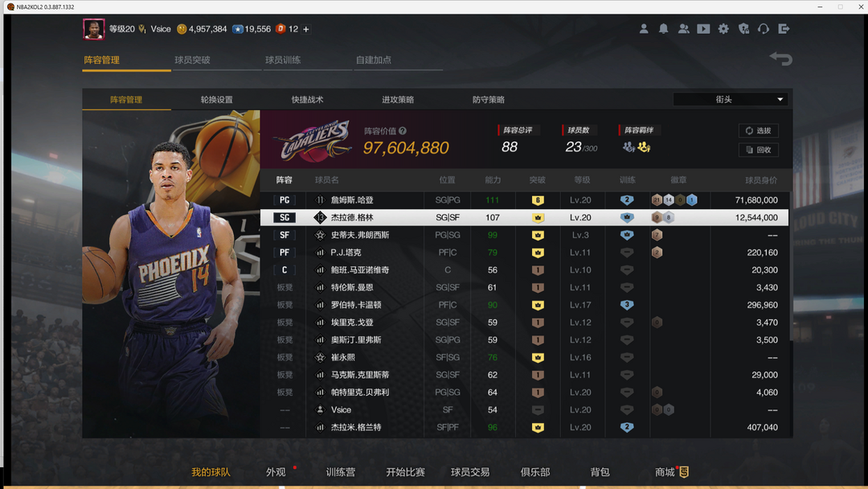Switch to 自建加点 top tab
Image resolution: width=868 pixels, height=489 pixels.
click(x=373, y=60)
